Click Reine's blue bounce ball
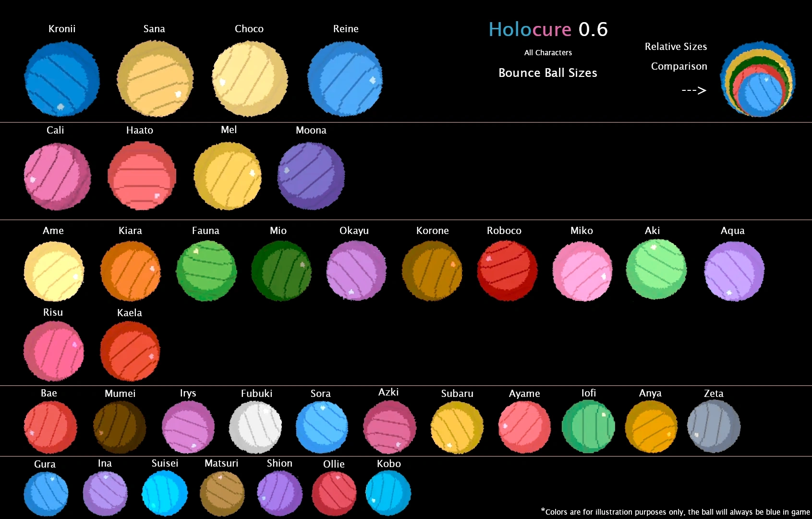Viewport: 812px width, 519px height. 345,79
